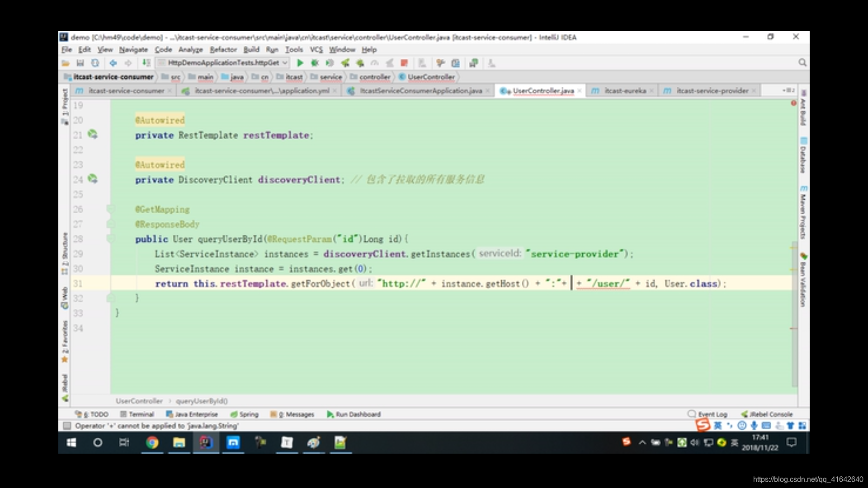Viewport: 868px width, 488px height.
Task: Open the Messages tool window
Action: click(x=292, y=414)
